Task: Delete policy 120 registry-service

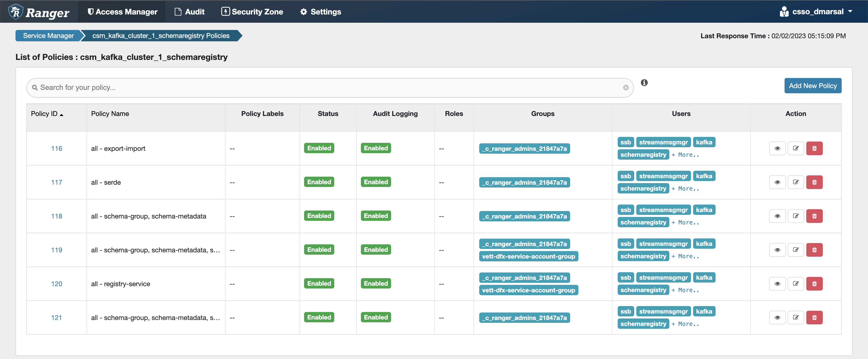Action: point(814,284)
